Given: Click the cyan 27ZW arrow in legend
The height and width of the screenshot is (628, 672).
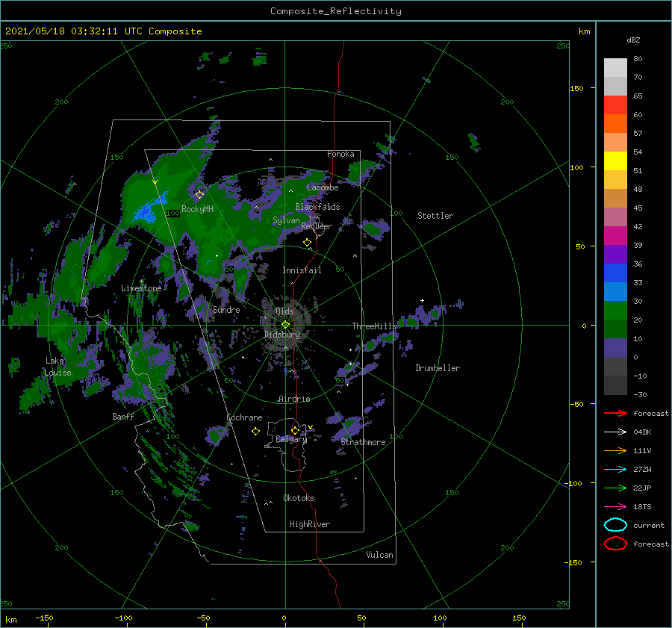Looking at the screenshot, I should click(x=615, y=470).
